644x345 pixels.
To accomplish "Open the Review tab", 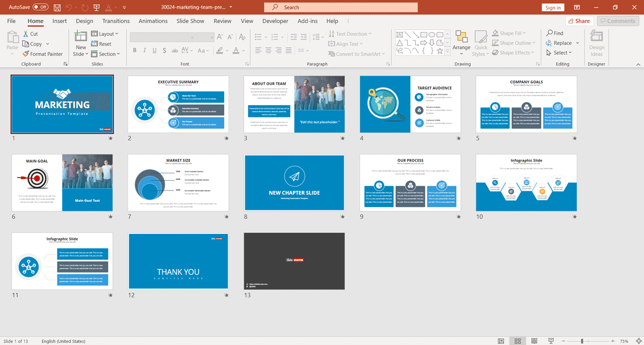I will click(x=222, y=21).
